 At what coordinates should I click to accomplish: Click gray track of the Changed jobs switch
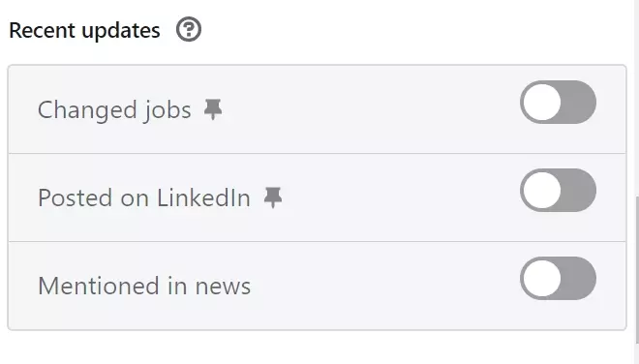(x=579, y=103)
